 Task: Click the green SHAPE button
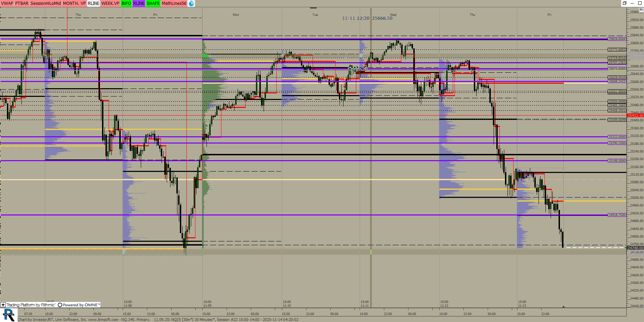(153, 3)
